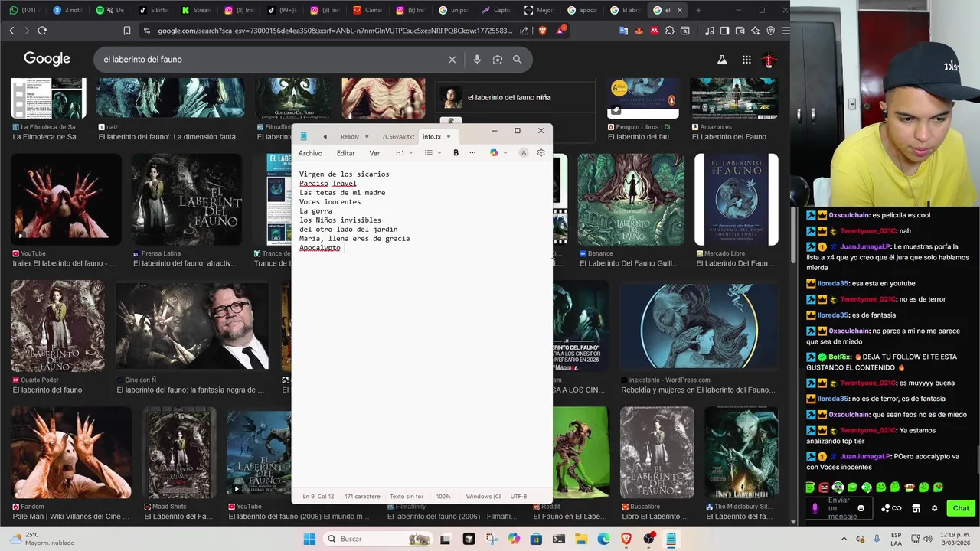Open the Google account avatar
The height and width of the screenshot is (551, 980).
769,60
